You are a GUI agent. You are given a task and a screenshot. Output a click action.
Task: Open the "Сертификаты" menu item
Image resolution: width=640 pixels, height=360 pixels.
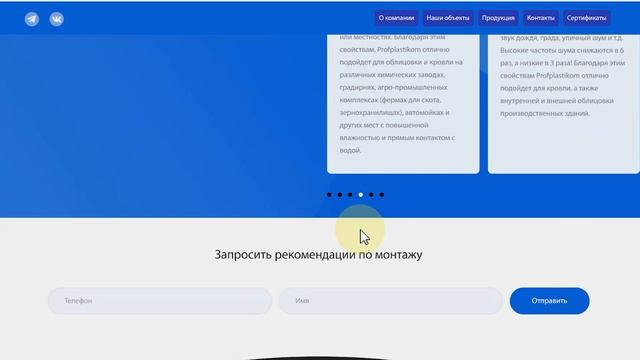pos(586,18)
